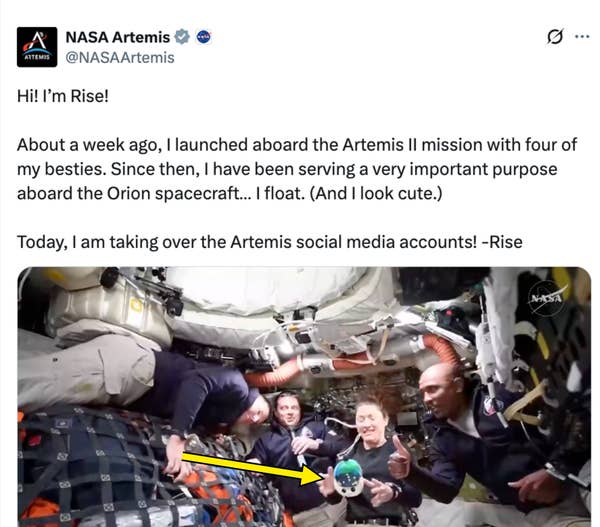
Task: Open the NASA Artemis display name
Action: pyautogui.click(x=117, y=37)
